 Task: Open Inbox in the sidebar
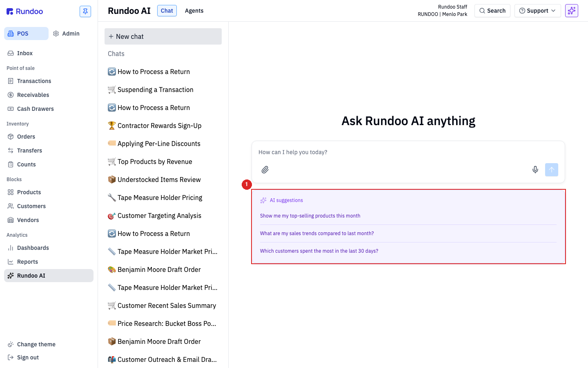pos(49,53)
